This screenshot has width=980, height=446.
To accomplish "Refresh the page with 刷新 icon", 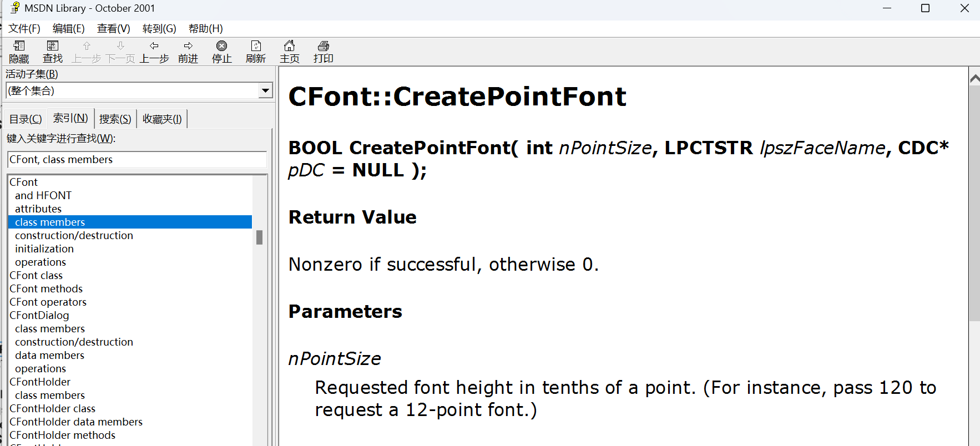I will tap(256, 52).
